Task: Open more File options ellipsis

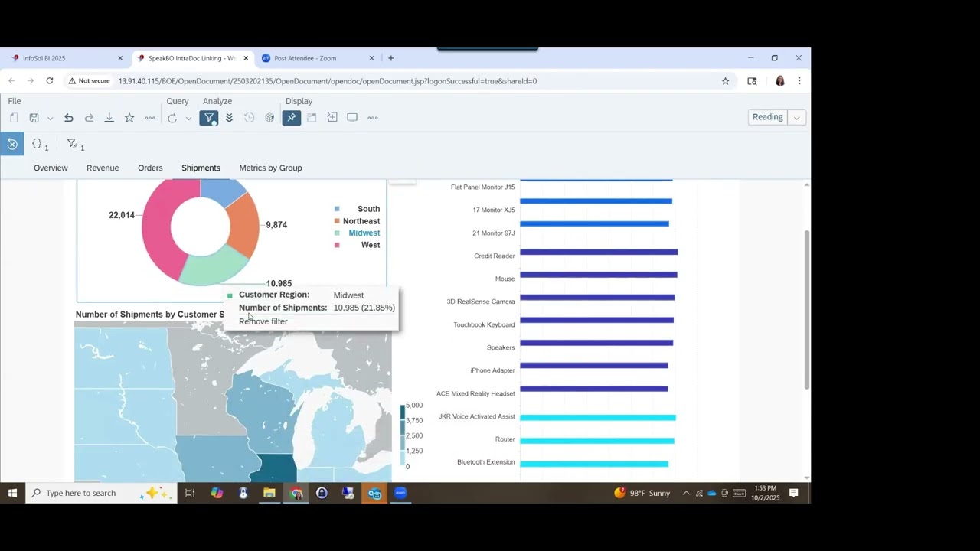Action: 150,118
